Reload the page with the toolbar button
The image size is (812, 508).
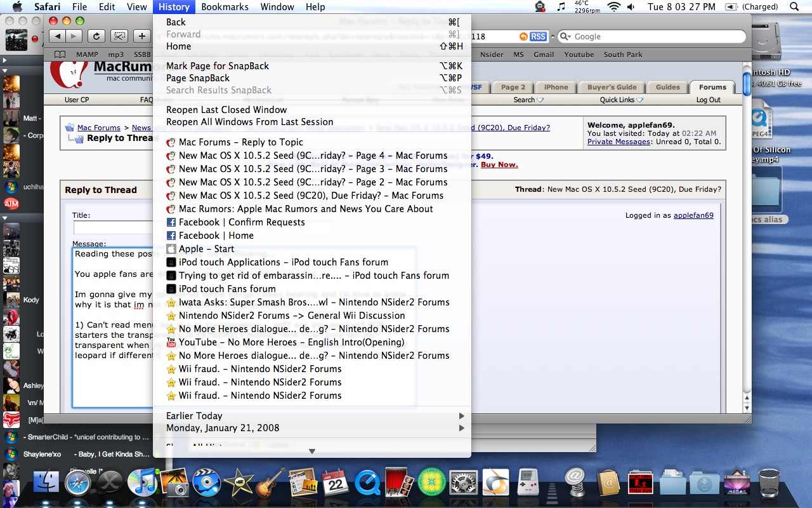point(96,36)
